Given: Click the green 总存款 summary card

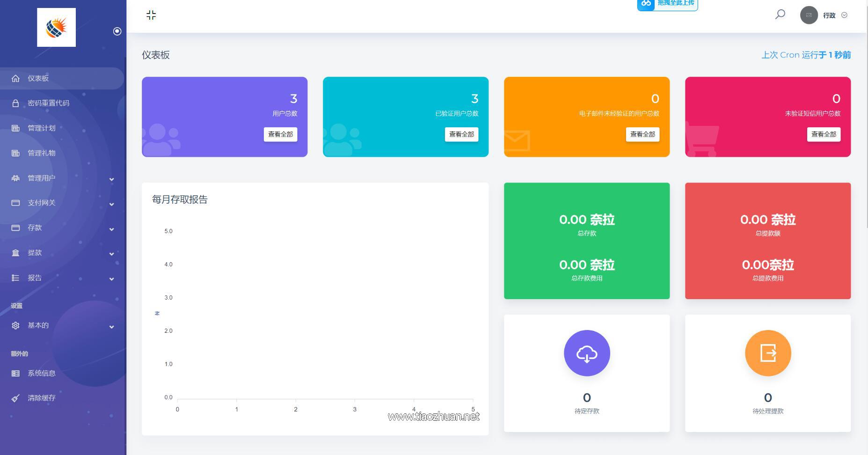Looking at the screenshot, I should click(587, 241).
